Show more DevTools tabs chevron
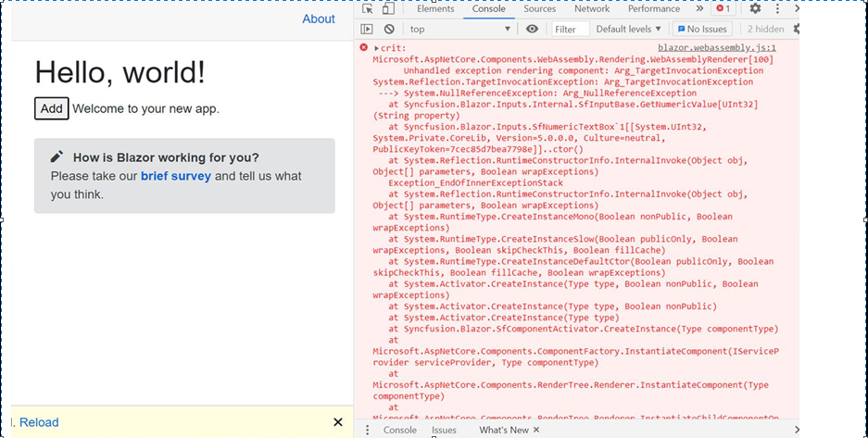This screenshot has height=438, width=868. pyautogui.click(x=698, y=9)
